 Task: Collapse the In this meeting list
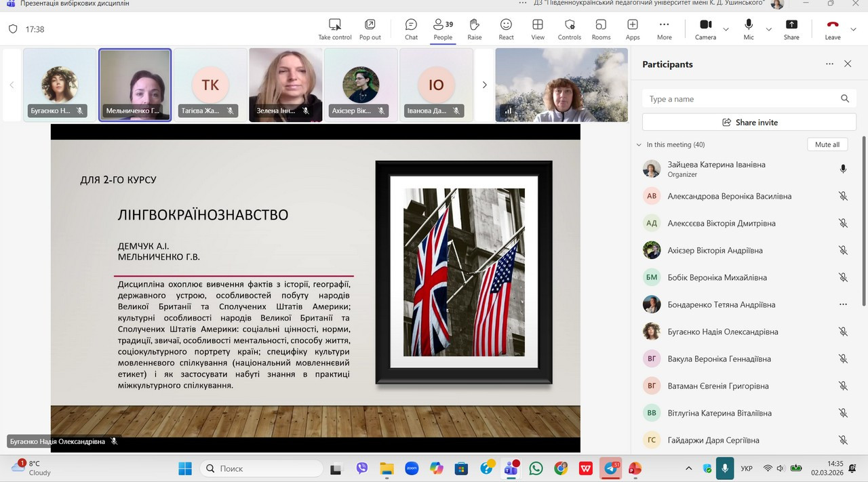[639, 144]
